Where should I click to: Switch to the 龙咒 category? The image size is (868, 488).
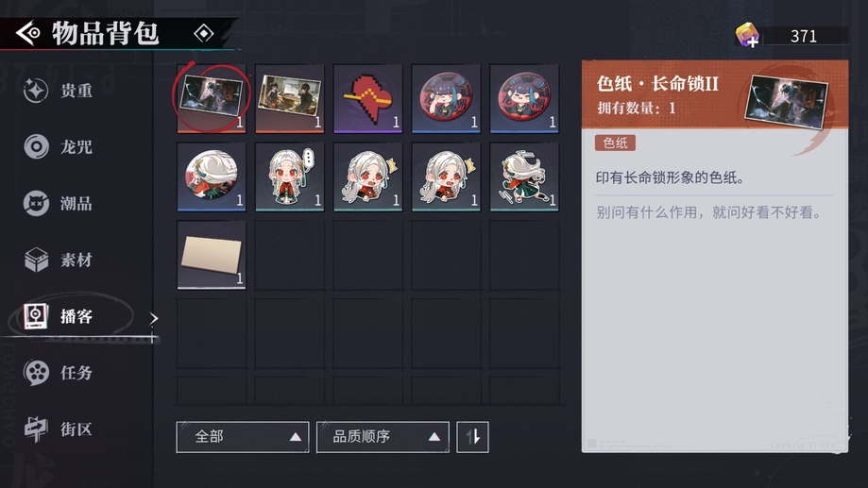59,146
